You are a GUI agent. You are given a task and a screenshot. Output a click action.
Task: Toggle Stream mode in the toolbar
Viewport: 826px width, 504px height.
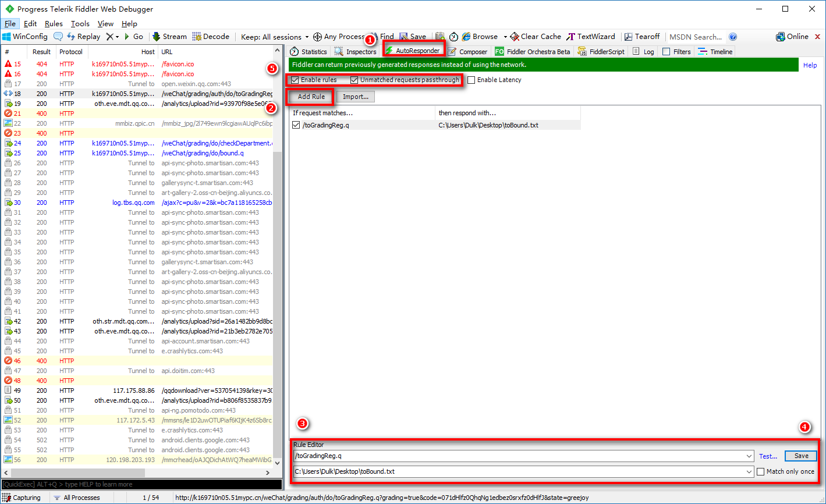169,37
